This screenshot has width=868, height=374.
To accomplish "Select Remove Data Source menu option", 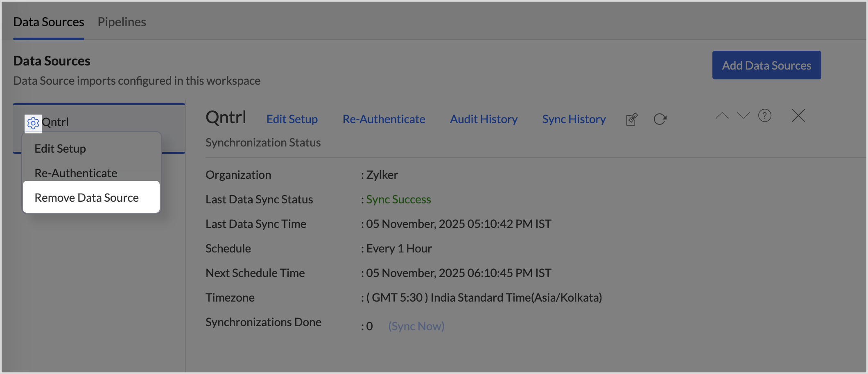I will 87,198.
